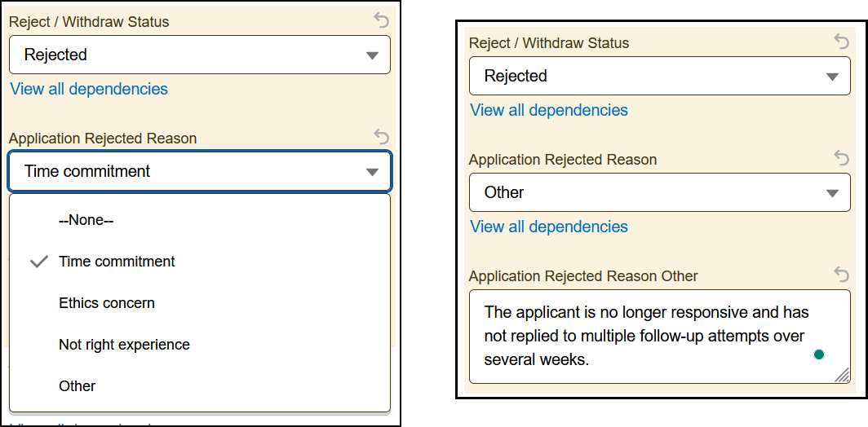Click into the applicant no longer responsive text

point(644,335)
